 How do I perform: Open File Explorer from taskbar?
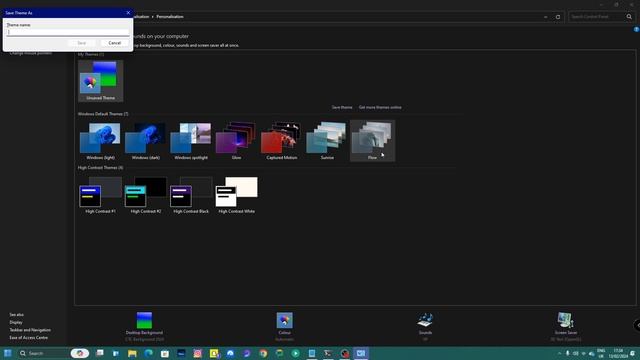[x=132, y=353]
